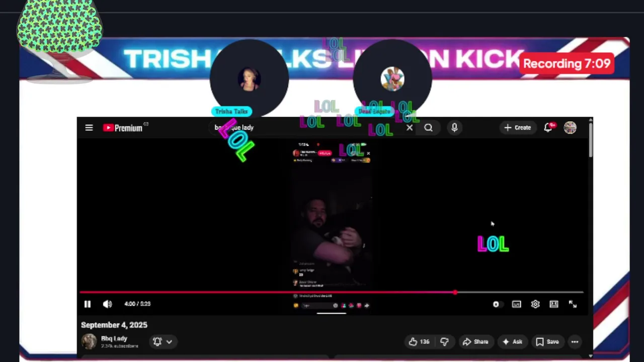Click the video title September 4, 2025
Image resolution: width=644 pixels, height=362 pixels.
coord(114,325)
